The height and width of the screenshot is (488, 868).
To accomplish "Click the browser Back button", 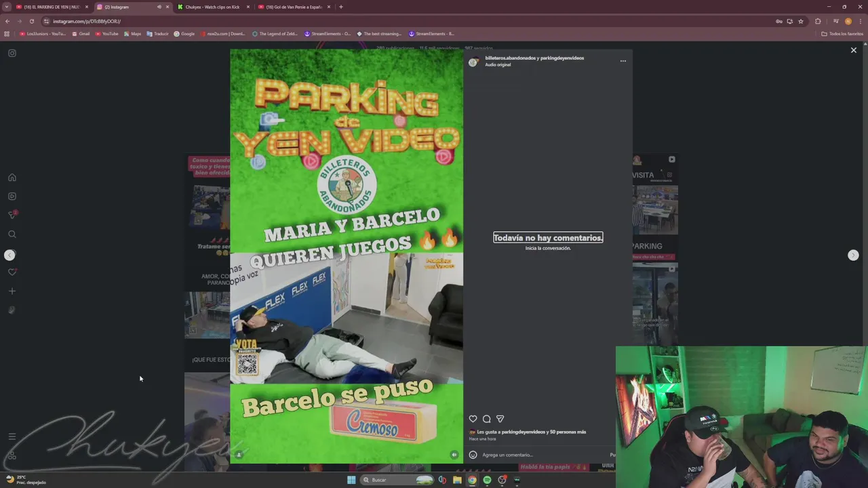I will [x=7, y=21].
